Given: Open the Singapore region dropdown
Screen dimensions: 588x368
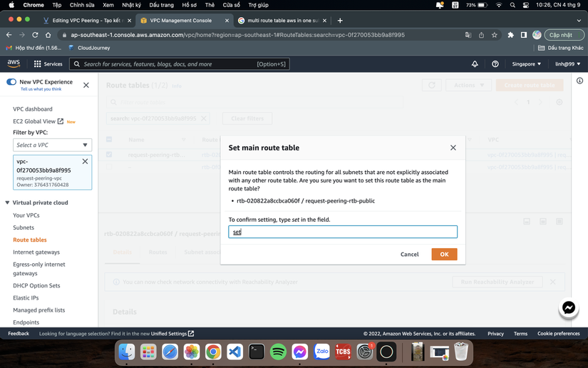Looking at the screenshot, I should point(527,64).
